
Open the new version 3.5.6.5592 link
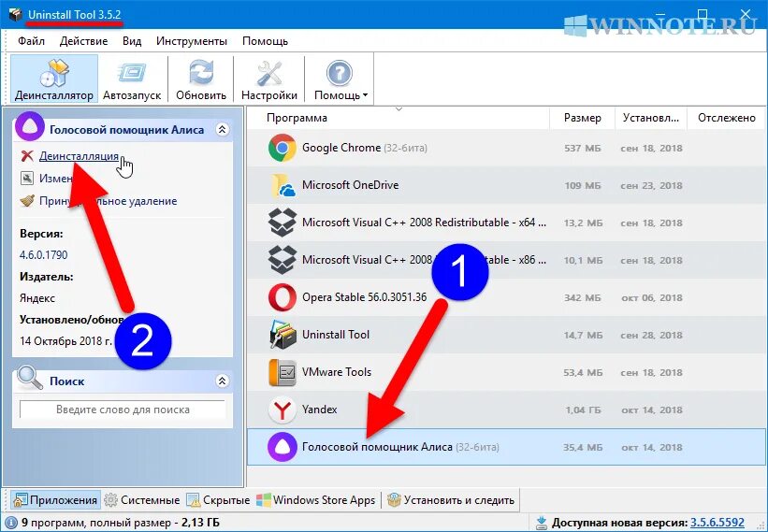717,523
